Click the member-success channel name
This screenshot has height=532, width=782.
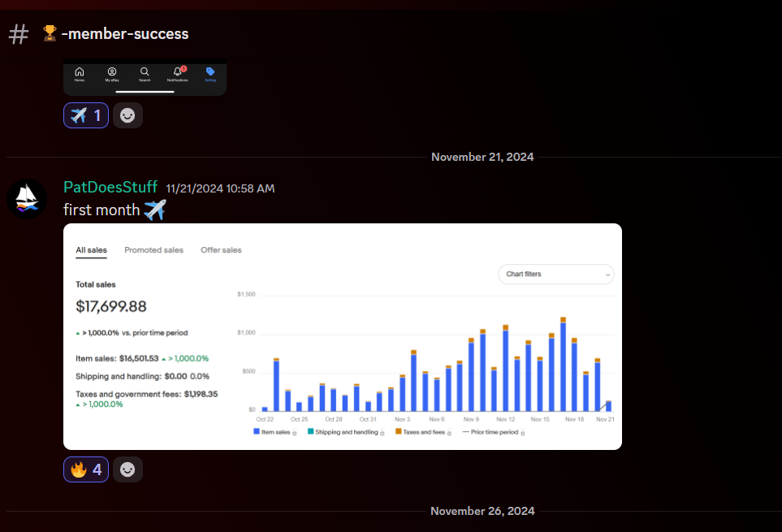click(x=125, y=34)
